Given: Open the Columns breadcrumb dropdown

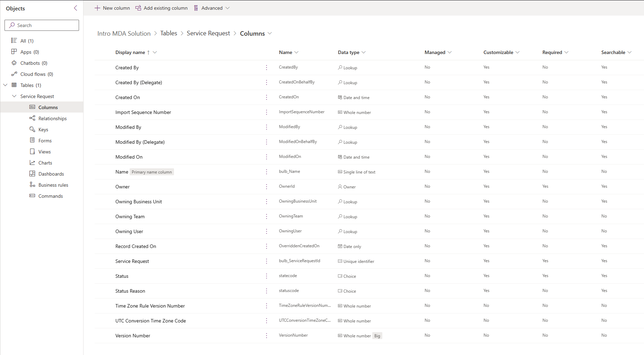Looking at the screenshot, I should (x=270, y=33).
